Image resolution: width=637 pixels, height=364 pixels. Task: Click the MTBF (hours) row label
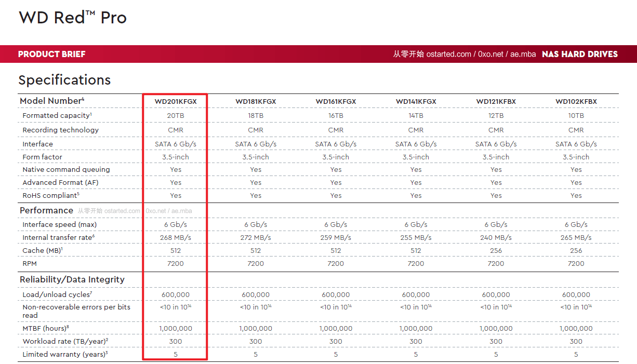point(46,328)
